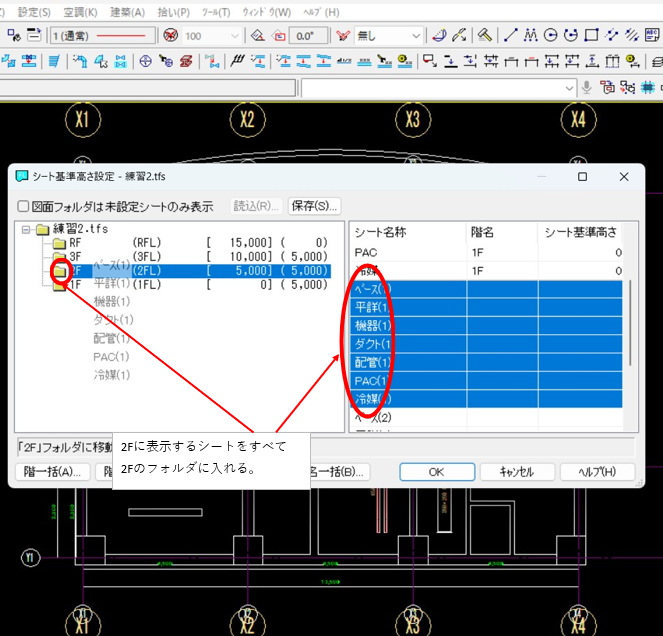Select the 3F (3FL) folder row
Image resolution: width=663 pixels, height=636 pixels.
(x=190, y=257)
